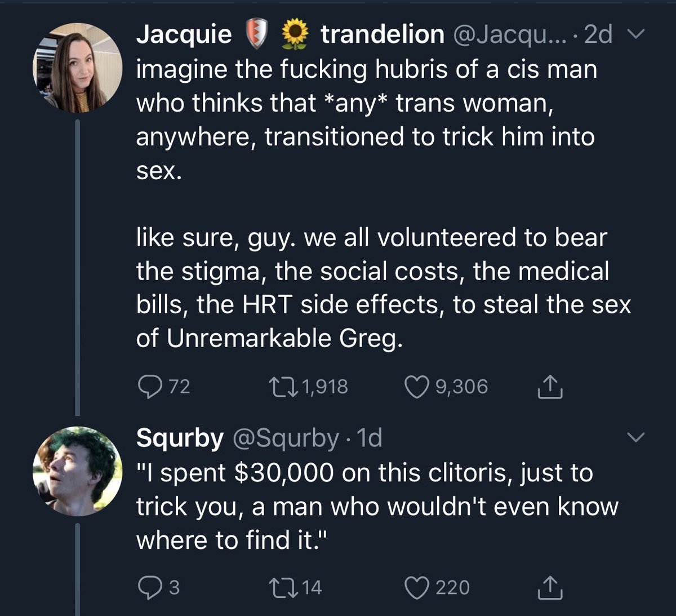Open the @Squrby handle link
This screenshot has height=616, width=676.
click(286, 438)
